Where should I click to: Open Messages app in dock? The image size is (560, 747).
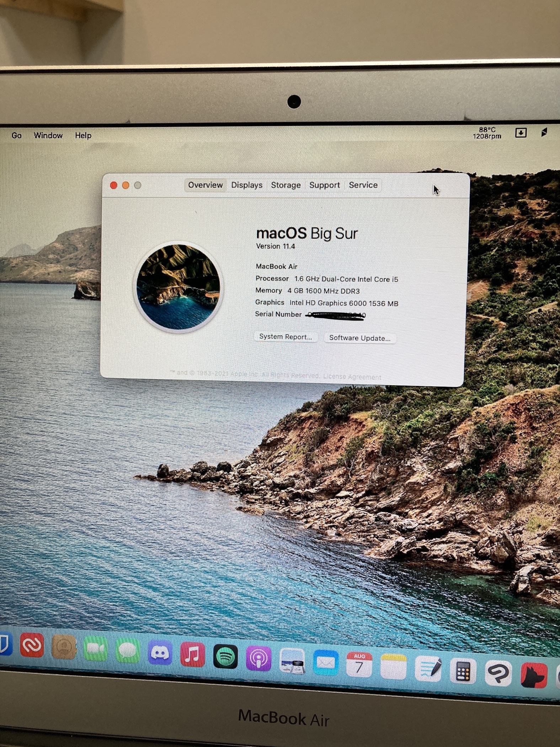(127, 651)
